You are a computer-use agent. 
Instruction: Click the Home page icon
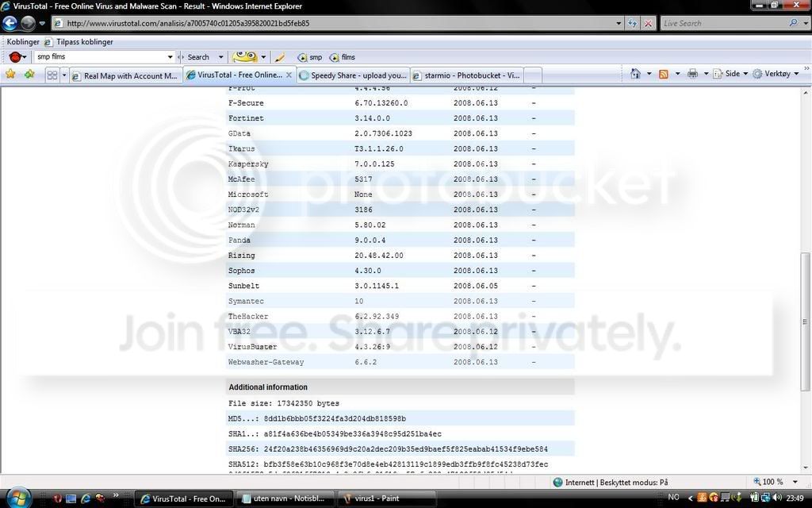(635, 74)
